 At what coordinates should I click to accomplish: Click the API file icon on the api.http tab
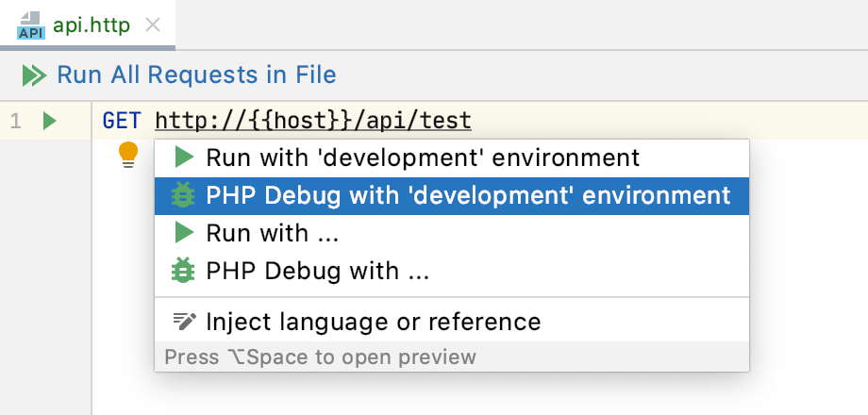pyautogui.click(x=31, y=25)
